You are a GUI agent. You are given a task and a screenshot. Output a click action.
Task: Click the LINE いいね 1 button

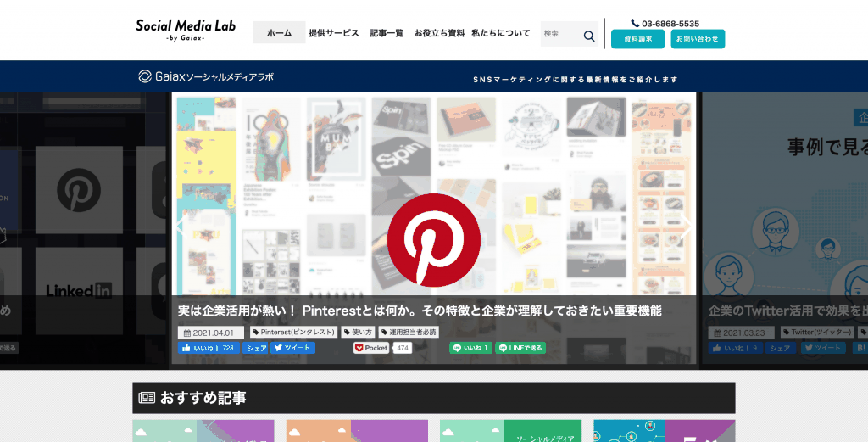470,348
